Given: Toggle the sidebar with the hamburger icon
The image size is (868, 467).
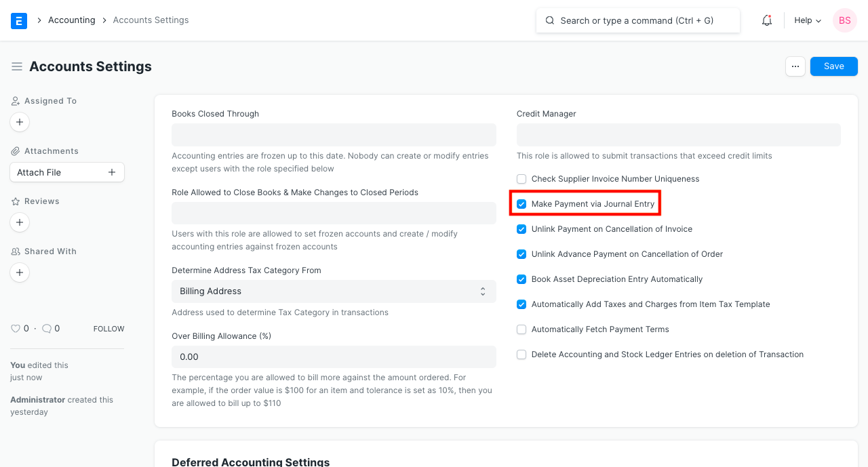Looking at the screenshot, I should click(17, 66).
